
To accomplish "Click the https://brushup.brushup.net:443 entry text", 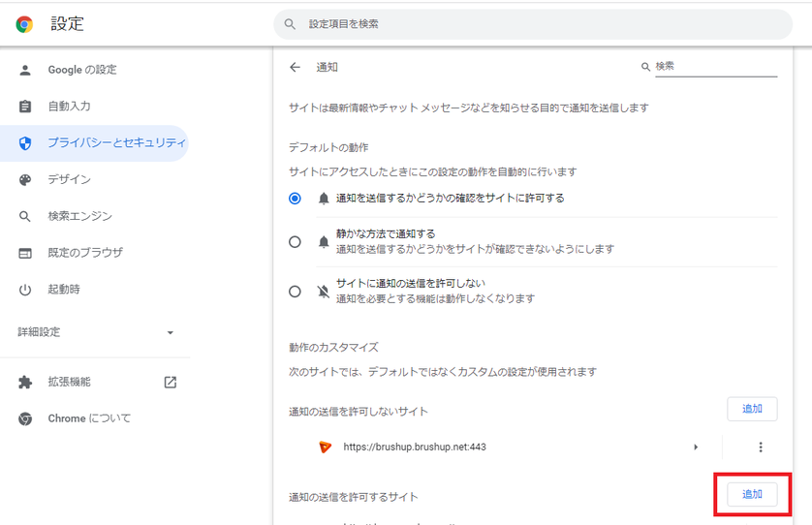I will point(415,447).
